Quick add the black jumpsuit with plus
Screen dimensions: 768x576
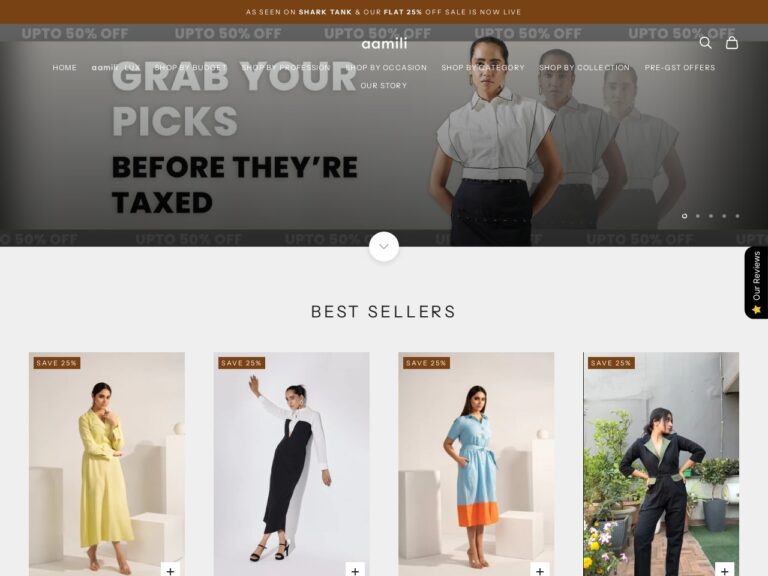(724, 570)
